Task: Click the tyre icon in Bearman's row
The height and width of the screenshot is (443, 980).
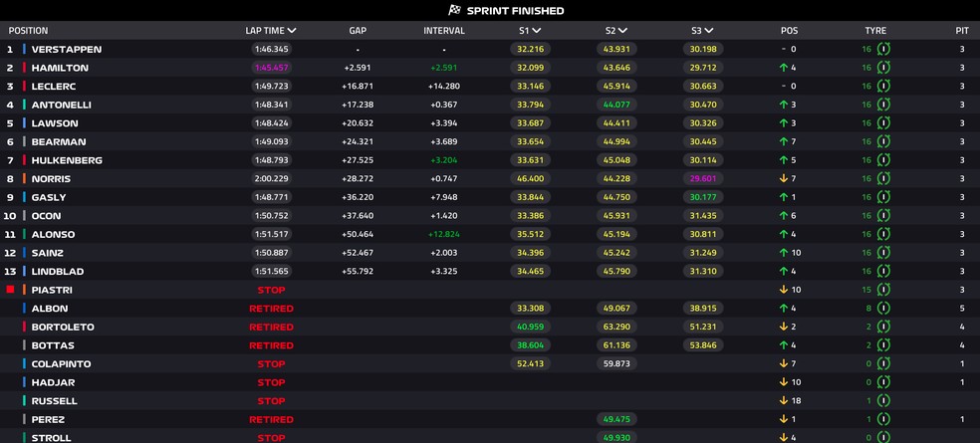Action: pos(883,141)
